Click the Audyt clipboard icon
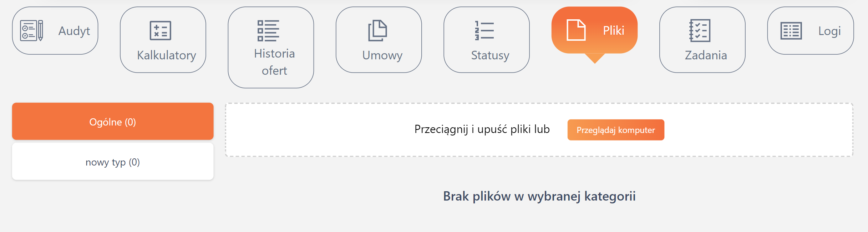Screen dimensions: 868x232 [32, 30]
